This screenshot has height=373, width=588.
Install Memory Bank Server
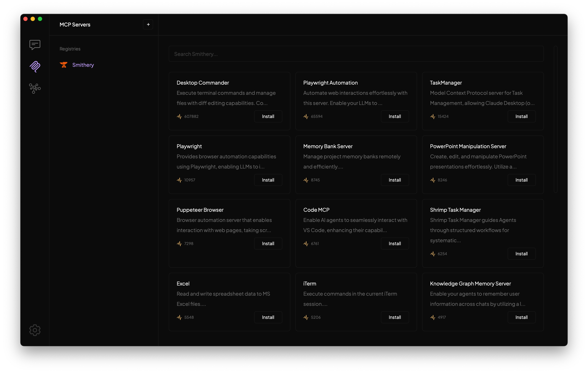tap(395, 180)
